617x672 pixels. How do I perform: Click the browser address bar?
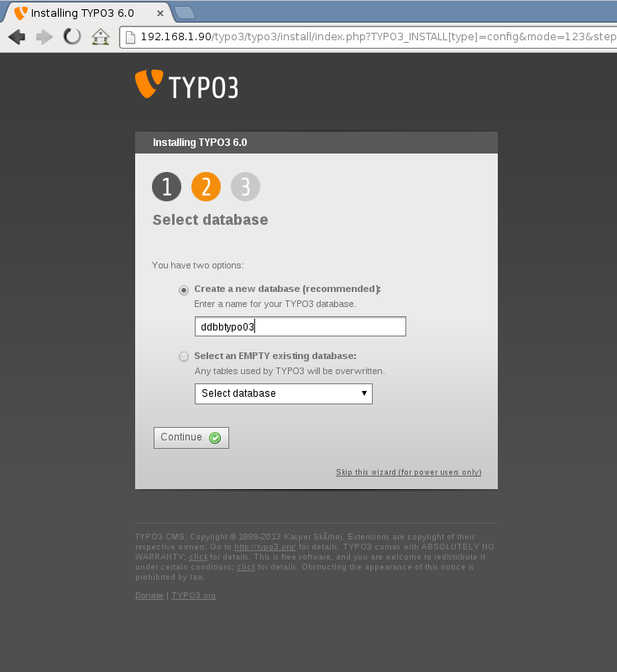369,37
